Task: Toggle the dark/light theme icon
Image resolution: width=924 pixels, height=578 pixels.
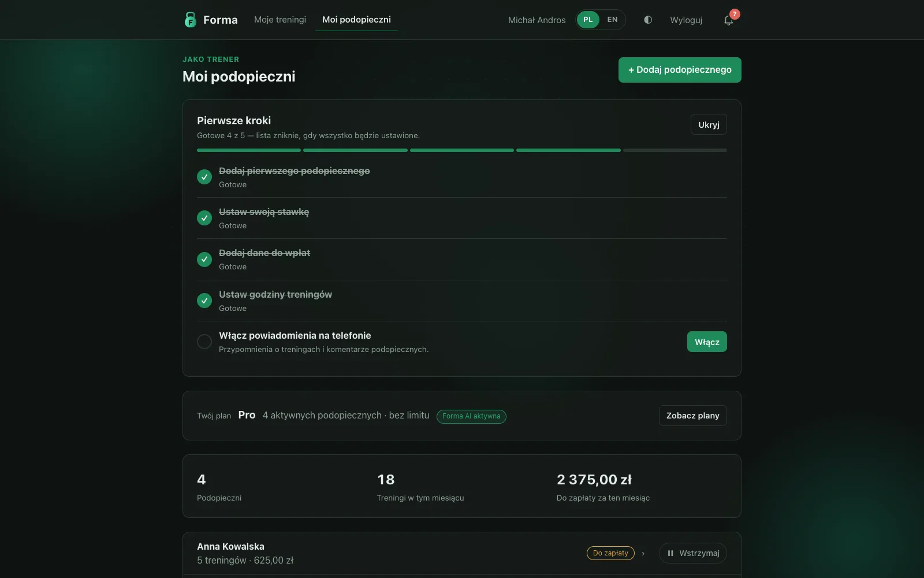Action: (x=648, y=20)
